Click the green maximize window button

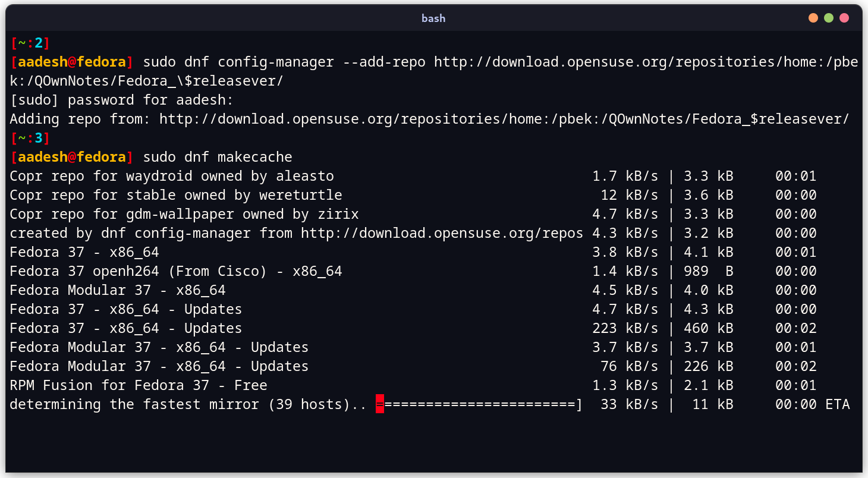coord(828,18)
